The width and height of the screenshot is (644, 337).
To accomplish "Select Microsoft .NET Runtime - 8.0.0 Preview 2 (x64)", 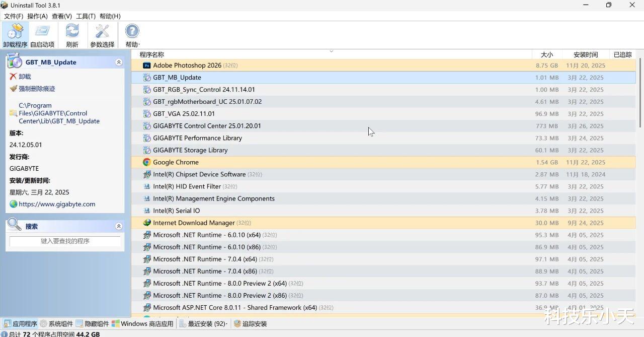I will (x=383, y=283).
